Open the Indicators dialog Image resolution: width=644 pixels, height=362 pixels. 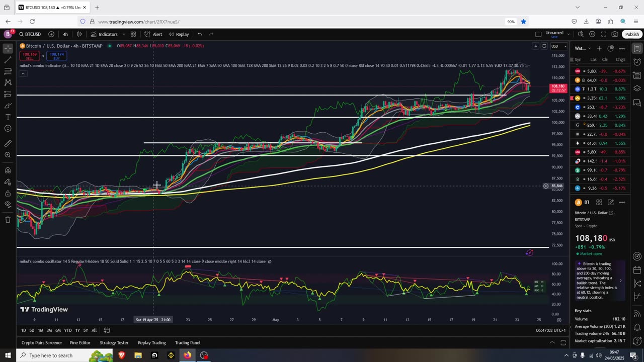104,34
